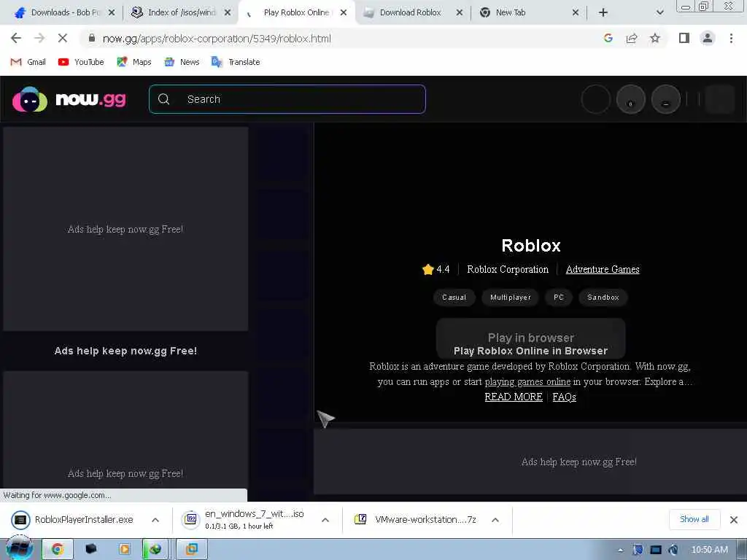Switch to the Play Roblox Online tab
The image size is (747, 560).
[296, 12]
